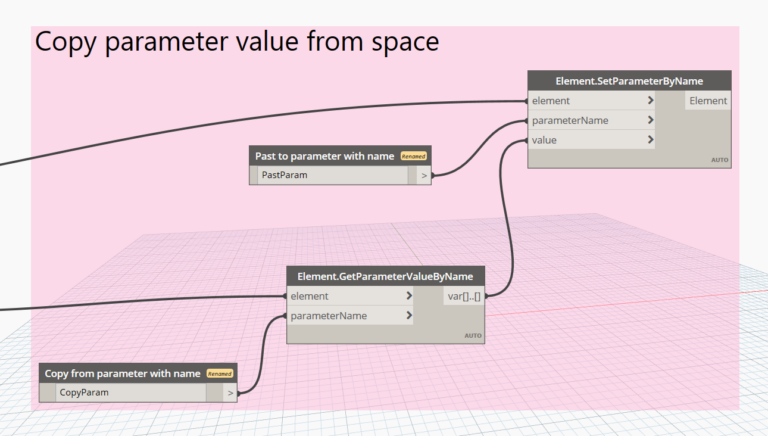Open AUTO lacing label on GetParameterValueByName node
Viewport: 768px width, 436px height.
point(473,336)
